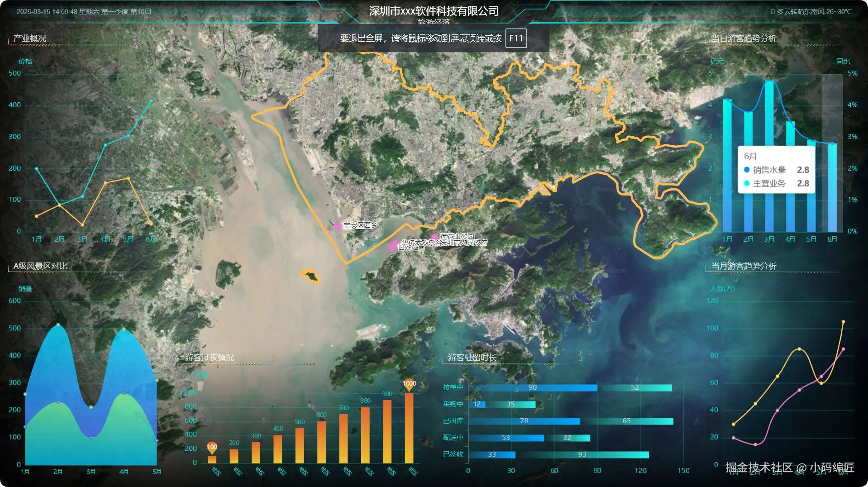The width and height of the screenshot is (868, 487).
Task: Open the 产业概况 panel title
Action: pos(29,38)
